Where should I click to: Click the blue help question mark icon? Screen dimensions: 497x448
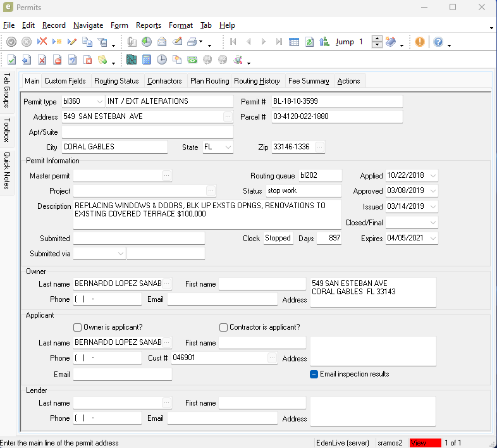[438, 42]
